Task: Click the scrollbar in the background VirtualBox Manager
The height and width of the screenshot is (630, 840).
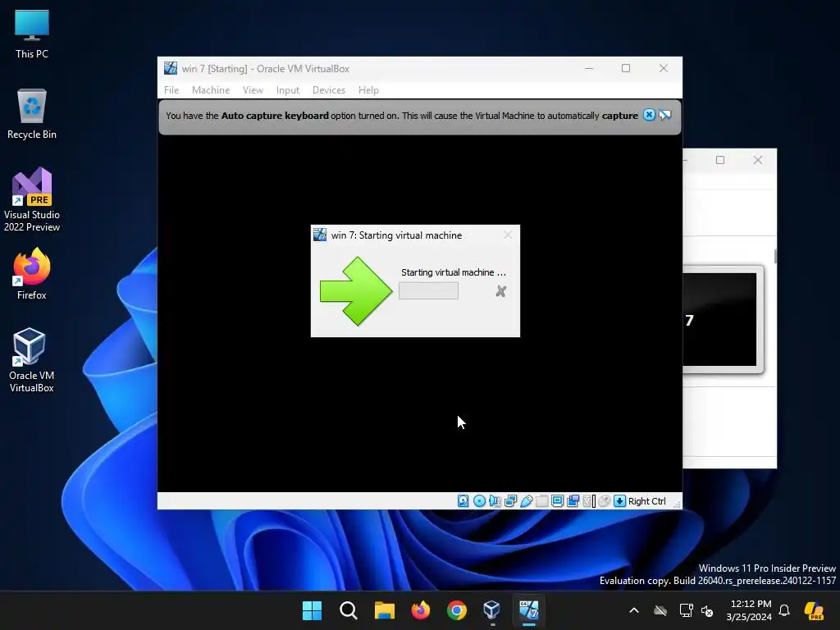Action: (x=774, y=256)
